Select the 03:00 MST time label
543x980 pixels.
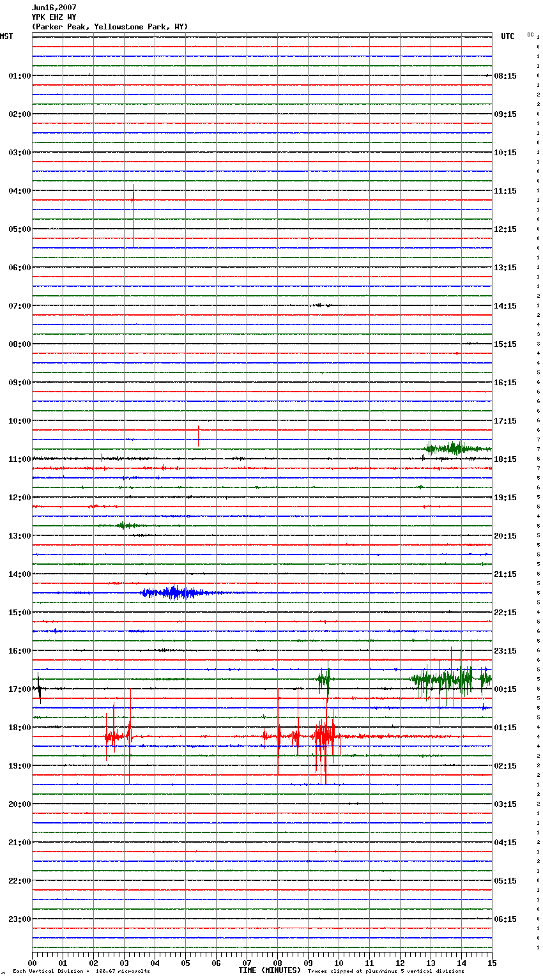click(20, 153)
